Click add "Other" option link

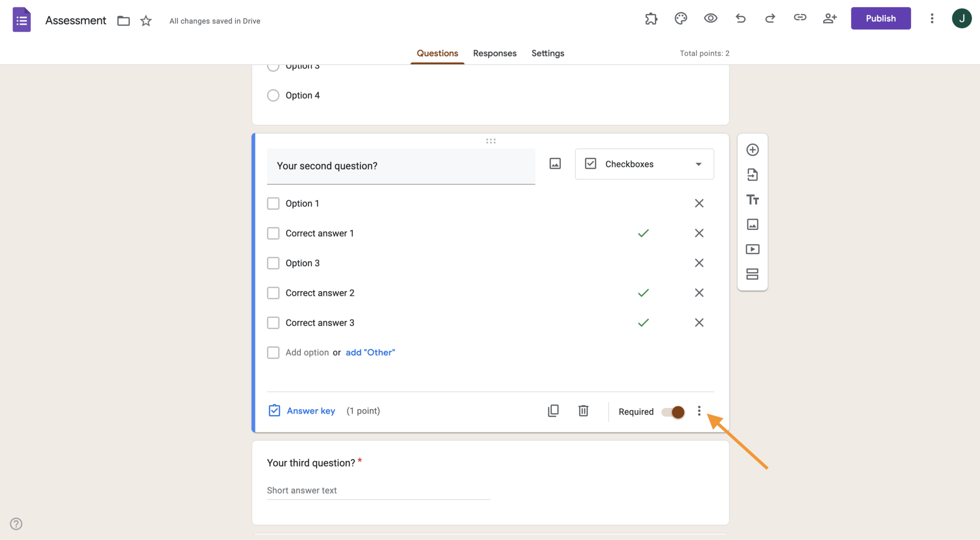coord(370,352)
